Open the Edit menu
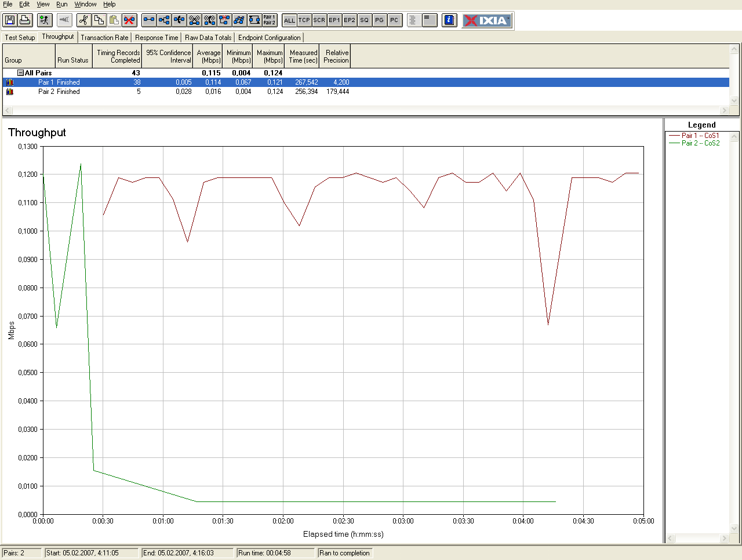The width and height of the screenshot is (742, 560). (x=24, y=4)
